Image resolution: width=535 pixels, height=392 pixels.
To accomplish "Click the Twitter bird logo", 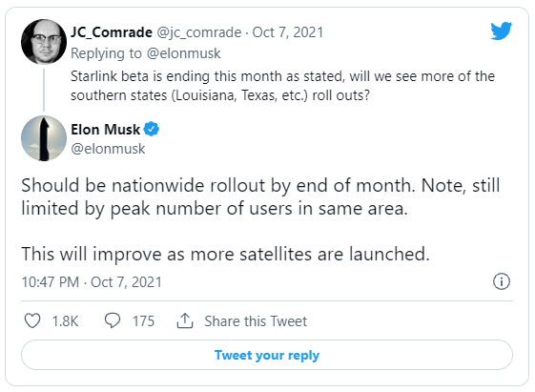I will (x=502, y=31).
